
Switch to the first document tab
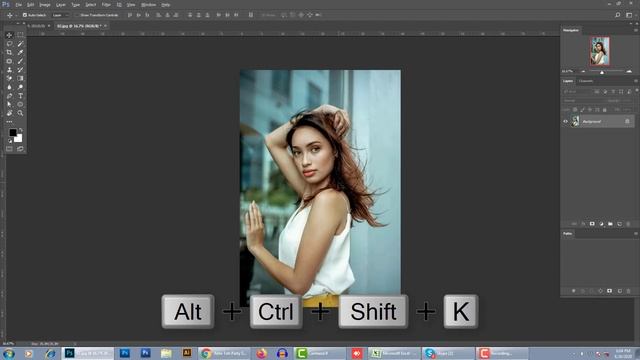38,26
